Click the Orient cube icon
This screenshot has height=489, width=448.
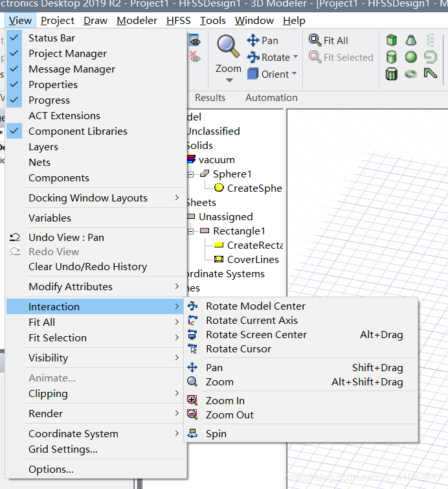click(x=253, y=74)
